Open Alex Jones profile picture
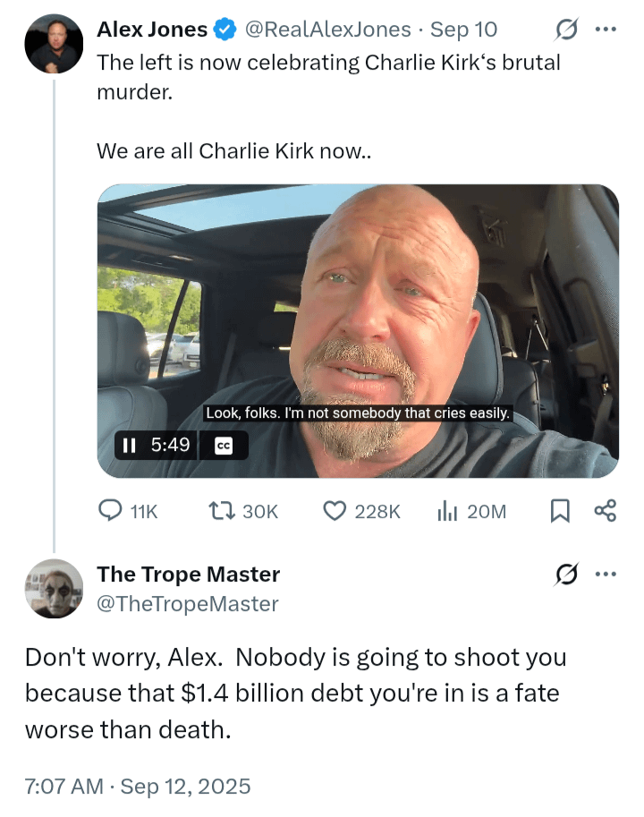The image size is (644, 817). [54, 44]
